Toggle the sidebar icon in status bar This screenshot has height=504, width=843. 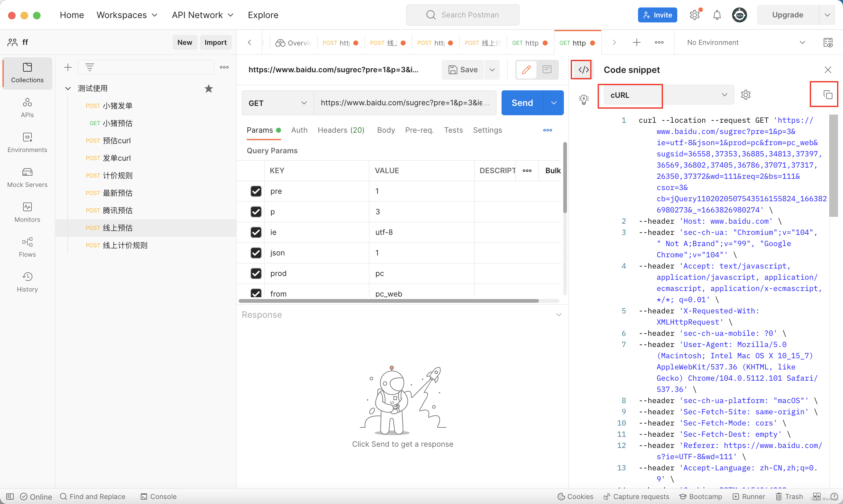click(x=10, y=497)
